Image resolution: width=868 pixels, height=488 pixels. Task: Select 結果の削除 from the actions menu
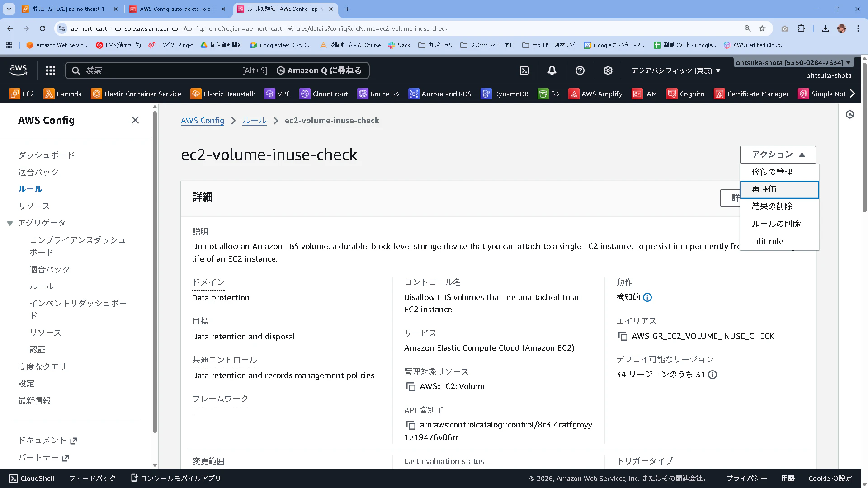coord(779,206)
